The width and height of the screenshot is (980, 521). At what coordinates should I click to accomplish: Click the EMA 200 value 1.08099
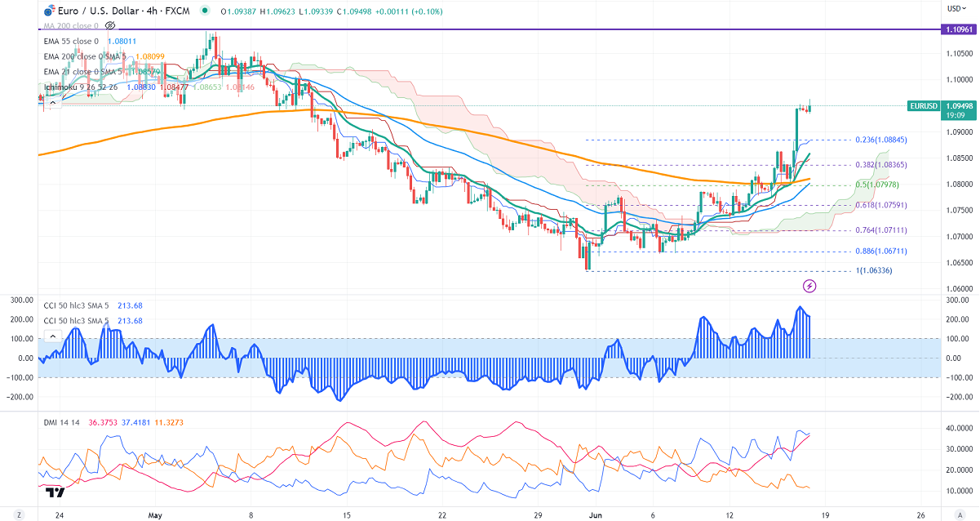tap(151, 56)
